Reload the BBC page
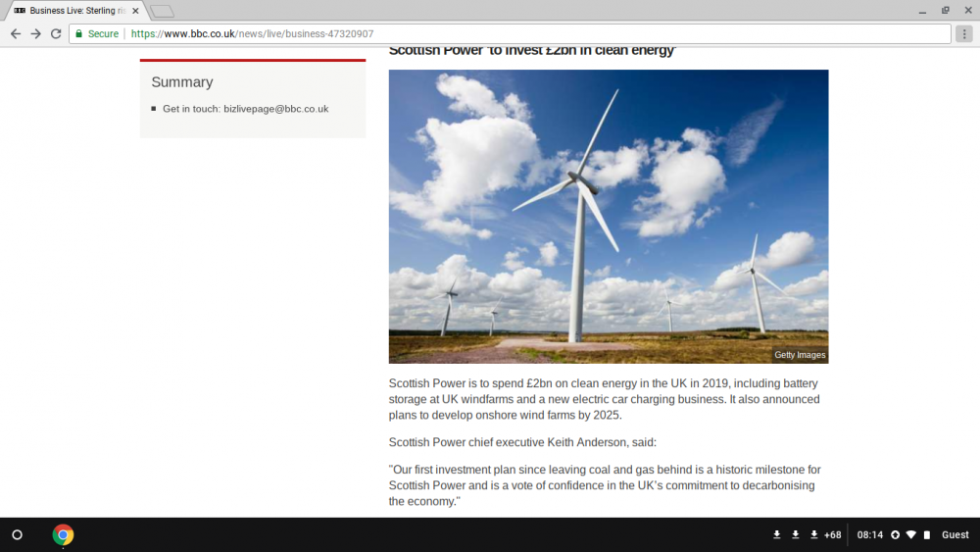 point(56,33)
